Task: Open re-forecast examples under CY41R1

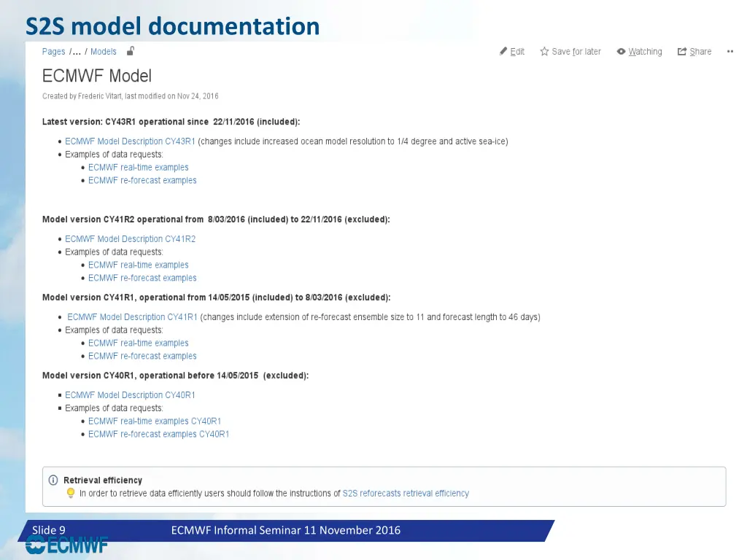Action: pos(142,356)
